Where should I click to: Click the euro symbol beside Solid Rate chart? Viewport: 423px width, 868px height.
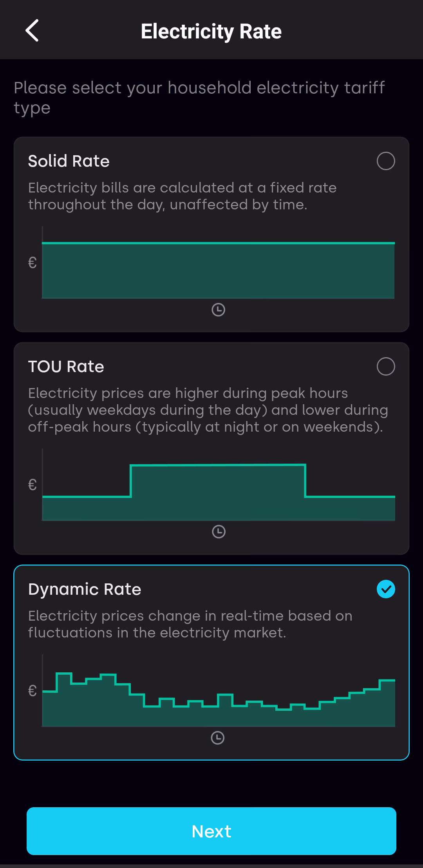(x=33, y=263)
